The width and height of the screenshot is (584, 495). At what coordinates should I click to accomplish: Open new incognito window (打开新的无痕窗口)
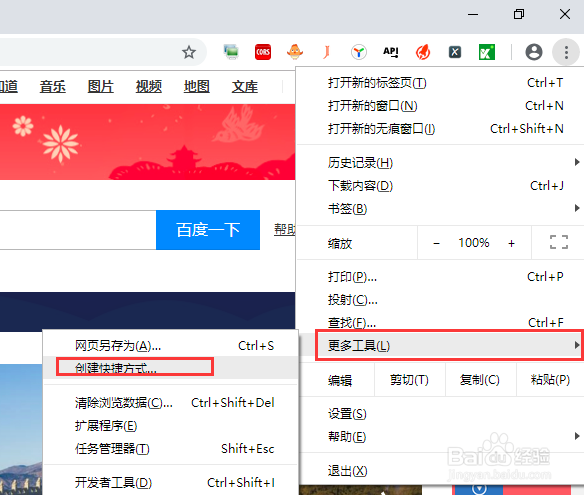tap(441, 129)
